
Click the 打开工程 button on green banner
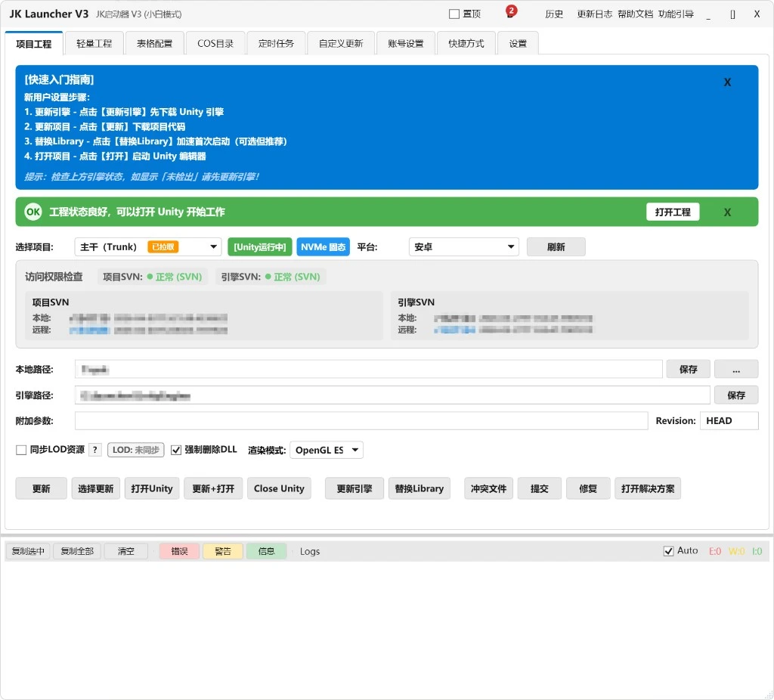(x=672, y=212)
